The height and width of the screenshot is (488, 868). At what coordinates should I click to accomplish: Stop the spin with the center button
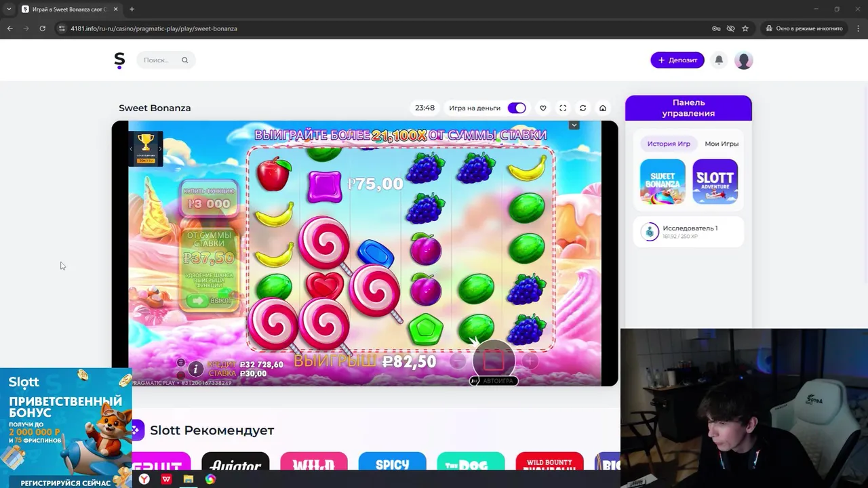click(x=494, y=359)
